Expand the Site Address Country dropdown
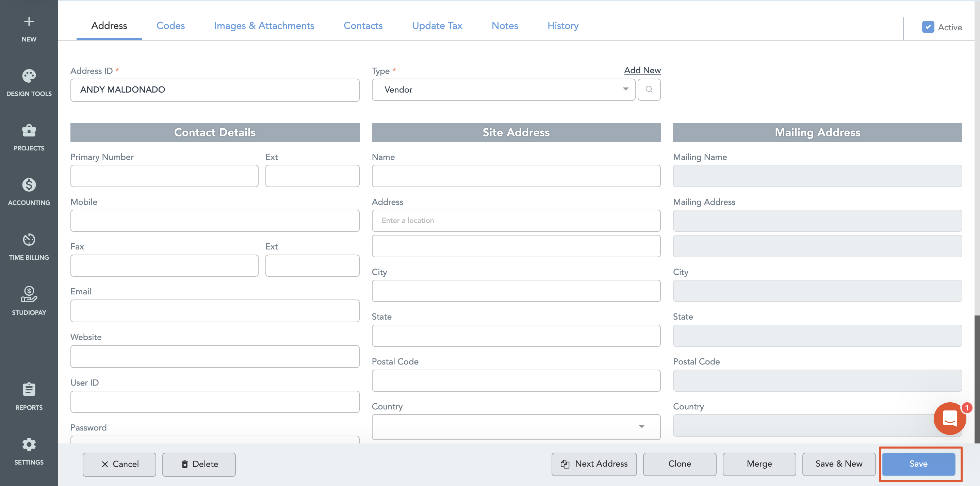The height and width of the screenshot is (486, 980). (x=516, y=427)
